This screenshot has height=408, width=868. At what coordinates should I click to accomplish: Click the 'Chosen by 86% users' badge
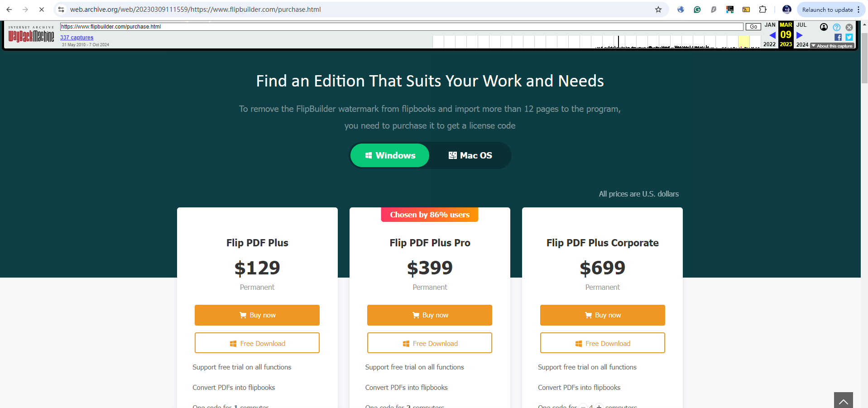click(430, 215)
